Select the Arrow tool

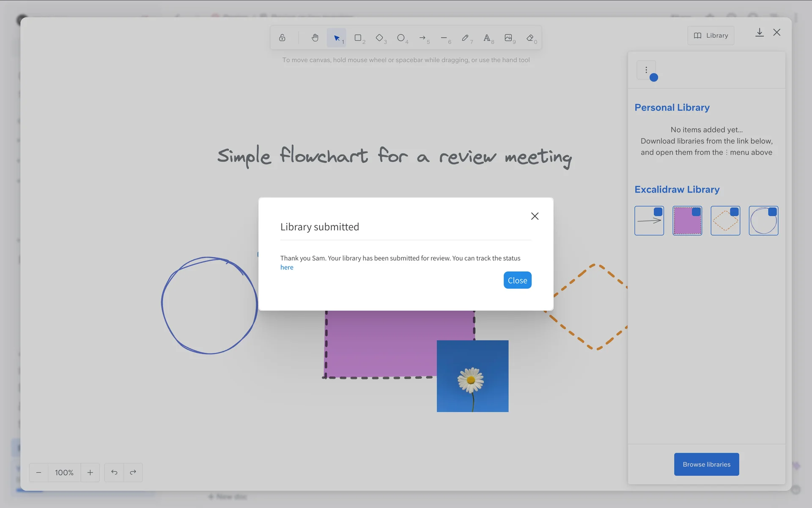point(422,38)
